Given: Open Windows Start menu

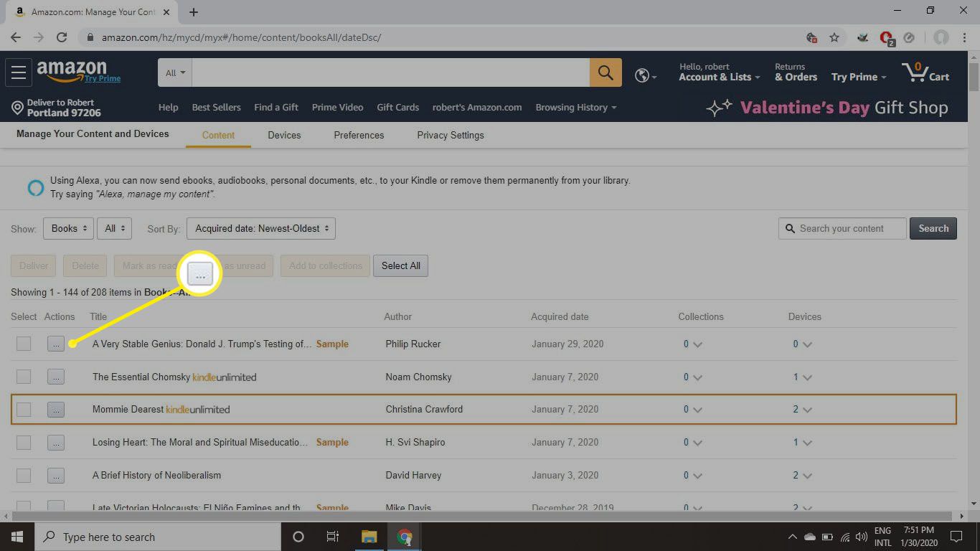Looking at the screenshot, I should tap(16, 537).
